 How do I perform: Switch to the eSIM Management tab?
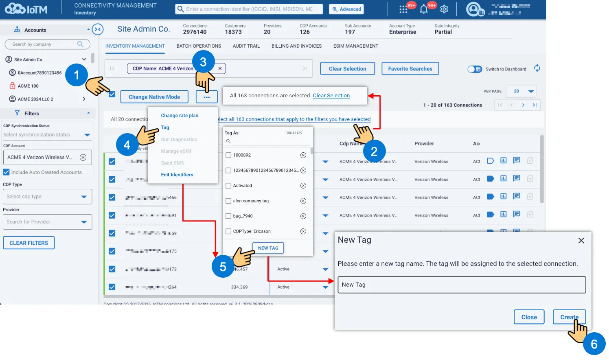pyautogui.click(x=356, y=46)
